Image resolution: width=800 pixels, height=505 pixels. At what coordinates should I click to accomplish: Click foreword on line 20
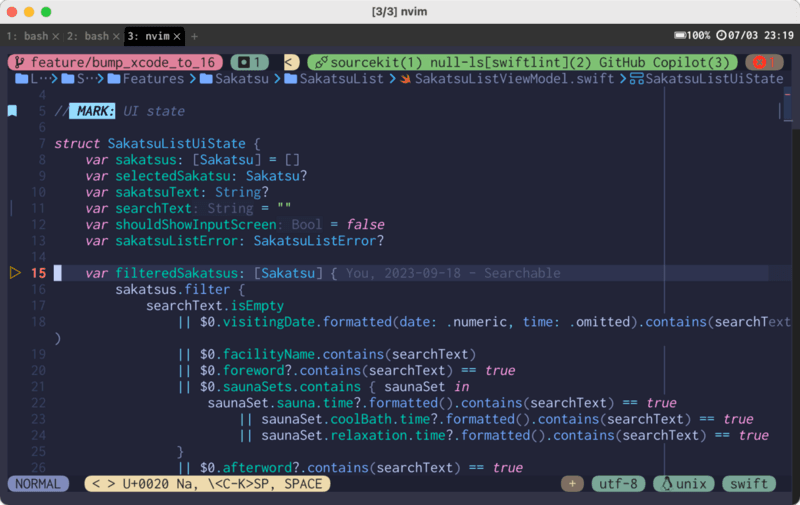(x=253, y=370)
